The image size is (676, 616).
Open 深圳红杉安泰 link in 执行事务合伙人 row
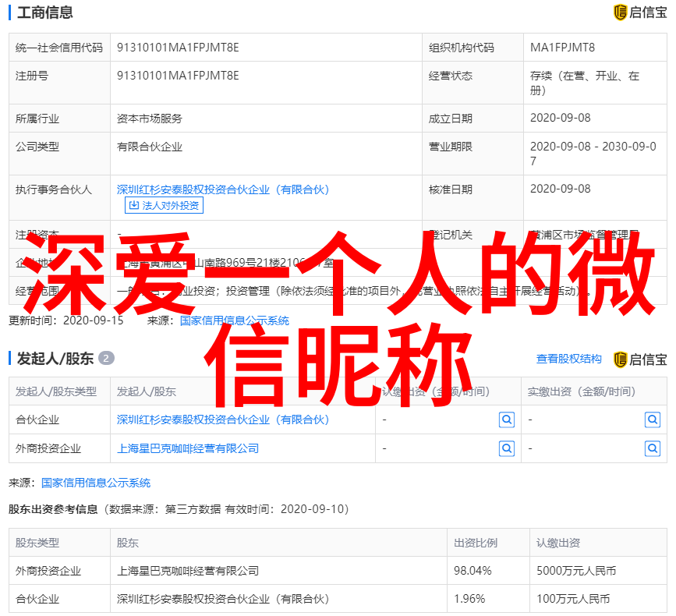[x=223, y=189]
